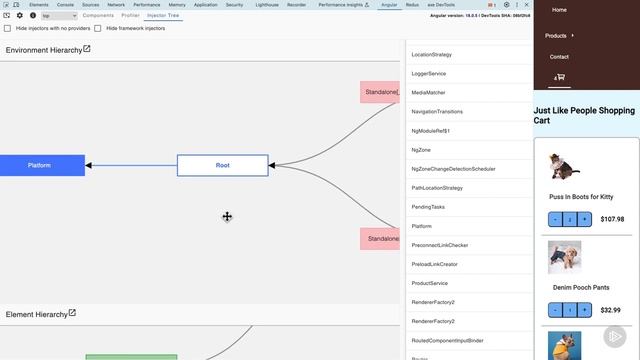The image size is (640, 360).
Task: Switch to the Network tab
Action: (x=116, y=5)
